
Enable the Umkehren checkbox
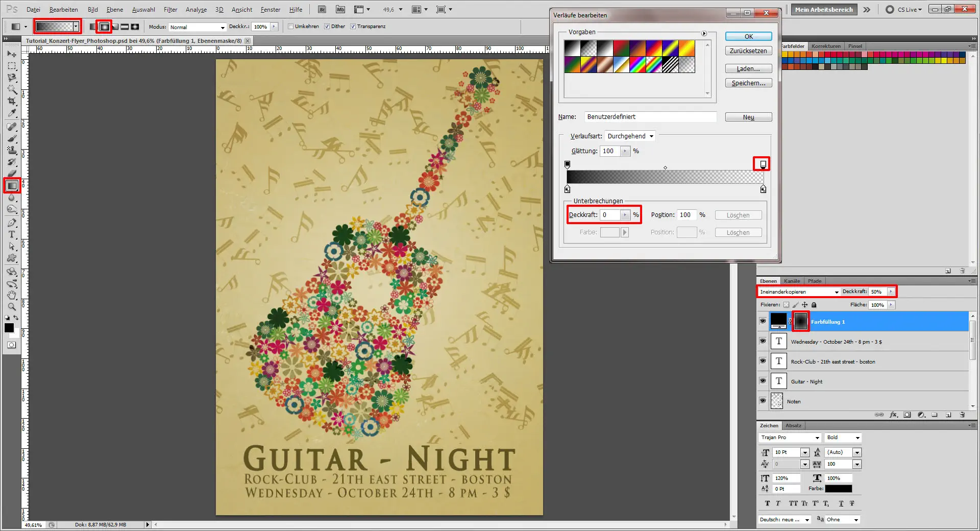point(291,26)
